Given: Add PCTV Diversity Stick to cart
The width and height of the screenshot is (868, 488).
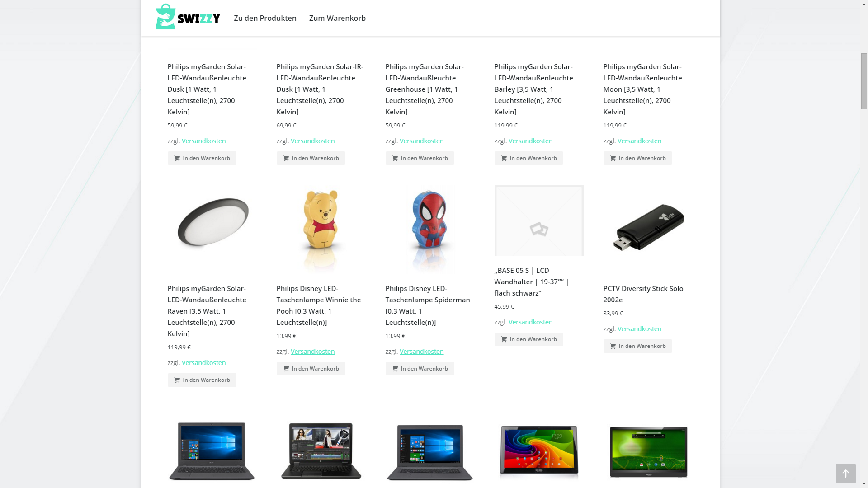Looking at the screenshot, I should [637, 346].
